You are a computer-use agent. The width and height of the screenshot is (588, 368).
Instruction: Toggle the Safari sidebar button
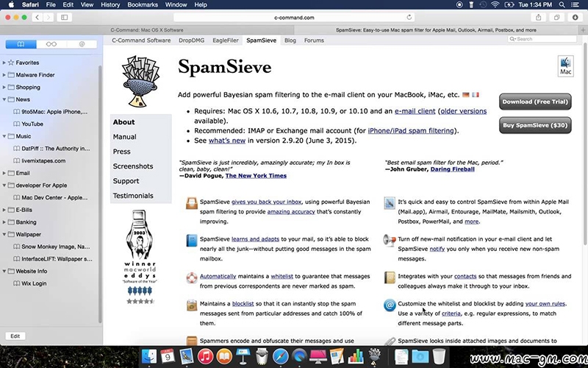(x=65, y=17)
